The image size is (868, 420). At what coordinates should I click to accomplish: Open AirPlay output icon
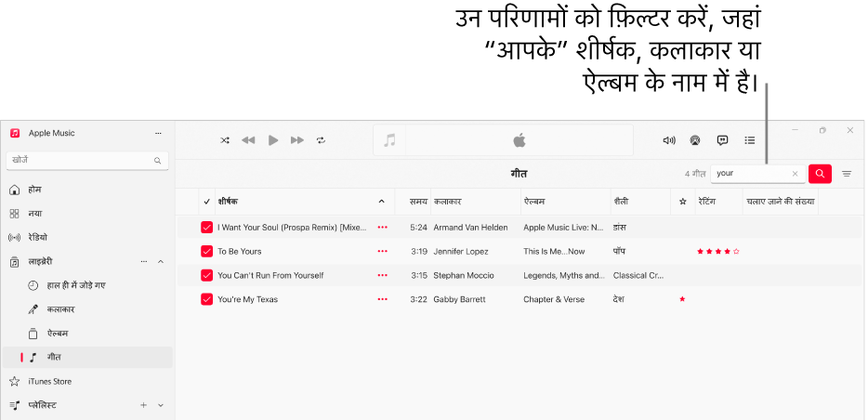[x=695, y=140]
